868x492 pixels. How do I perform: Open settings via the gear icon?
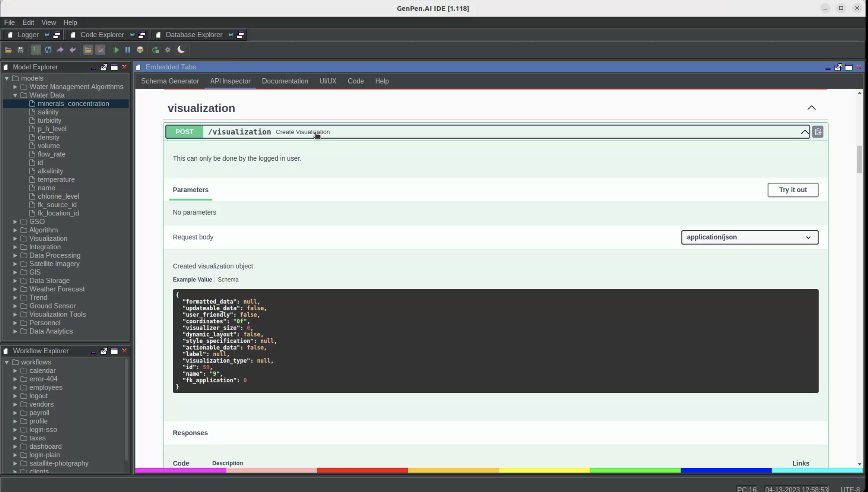168,50
